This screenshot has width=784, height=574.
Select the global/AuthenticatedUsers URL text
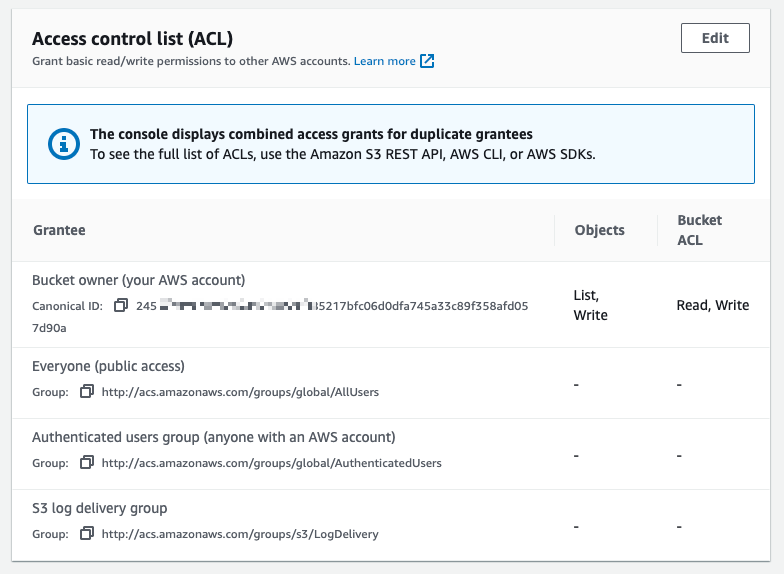[271, 463]
